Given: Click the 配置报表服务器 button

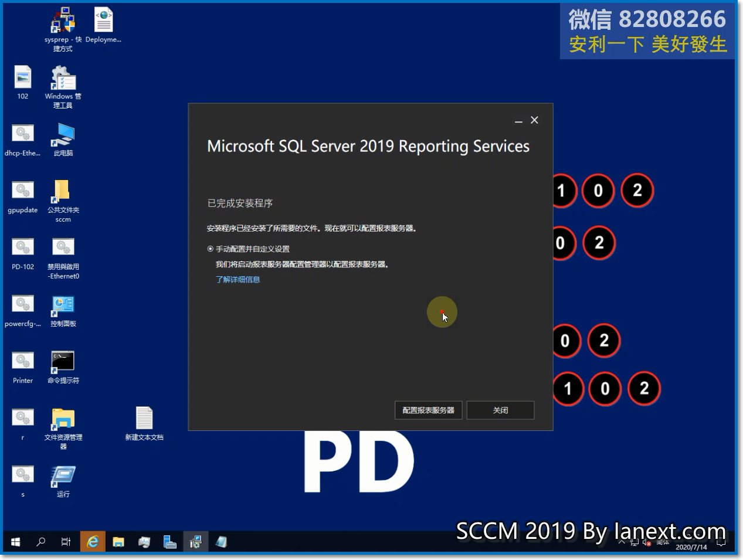Looking at the screenshot, I should (x=428, y=410).
